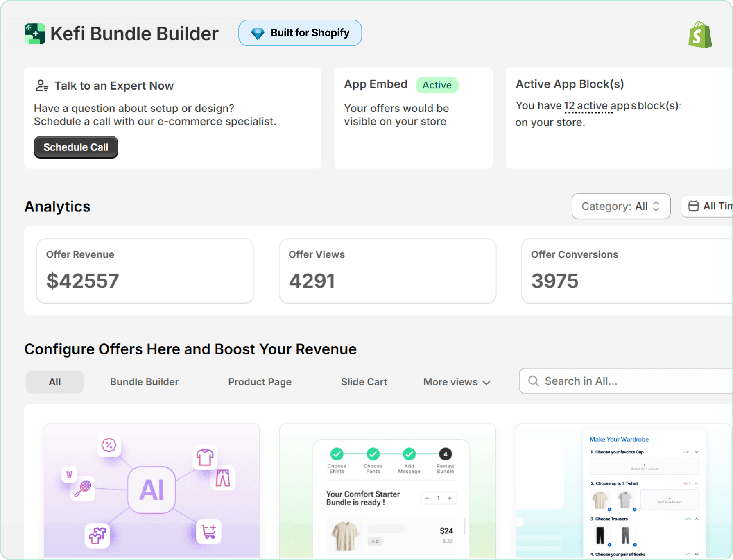Click the shirts set icon in AI card

click(97, 535)
